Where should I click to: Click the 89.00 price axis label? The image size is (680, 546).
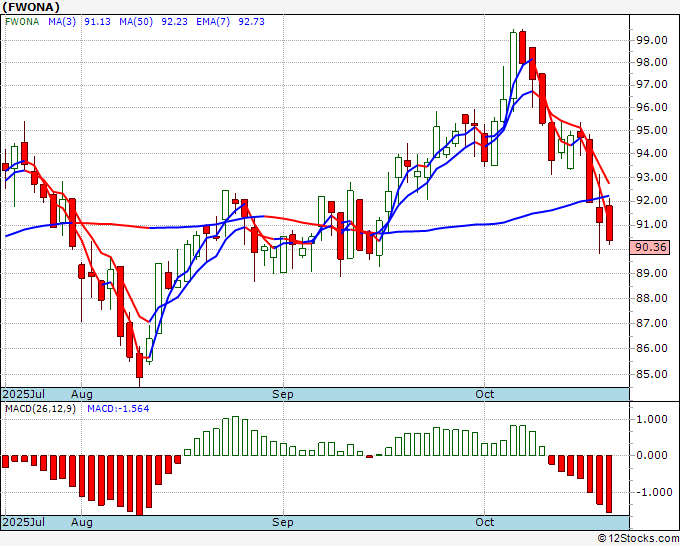pos(651,273)
